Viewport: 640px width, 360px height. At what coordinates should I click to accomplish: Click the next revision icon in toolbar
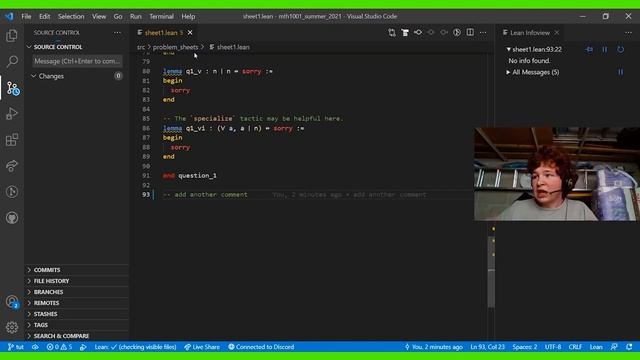click(444, 33)
